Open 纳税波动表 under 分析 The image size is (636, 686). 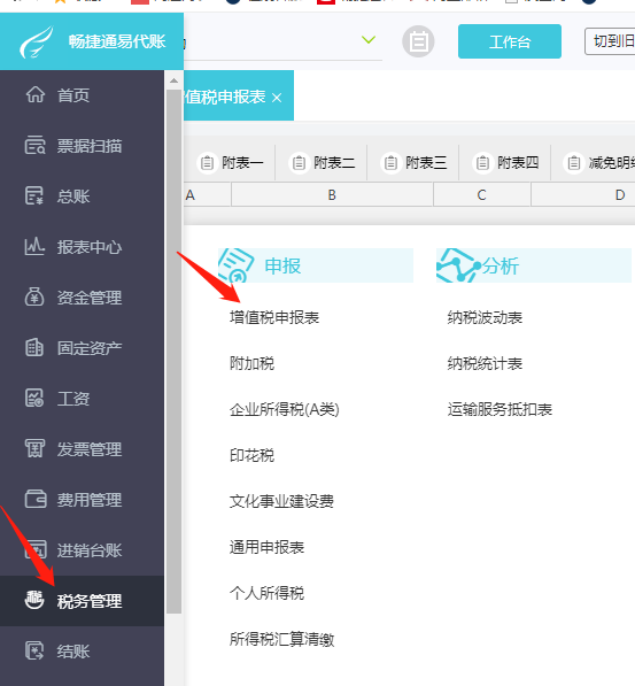(x=485, y=318)
